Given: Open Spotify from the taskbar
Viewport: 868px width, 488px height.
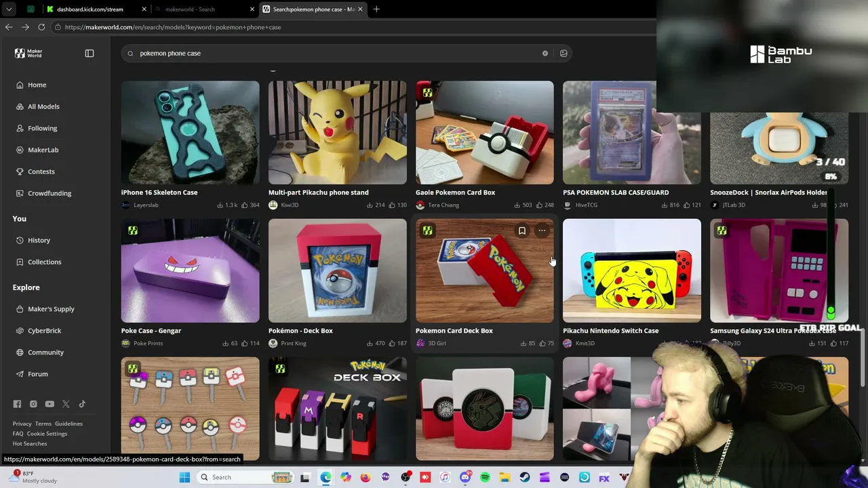Looking at the screenshot, I should pos(485,477).
